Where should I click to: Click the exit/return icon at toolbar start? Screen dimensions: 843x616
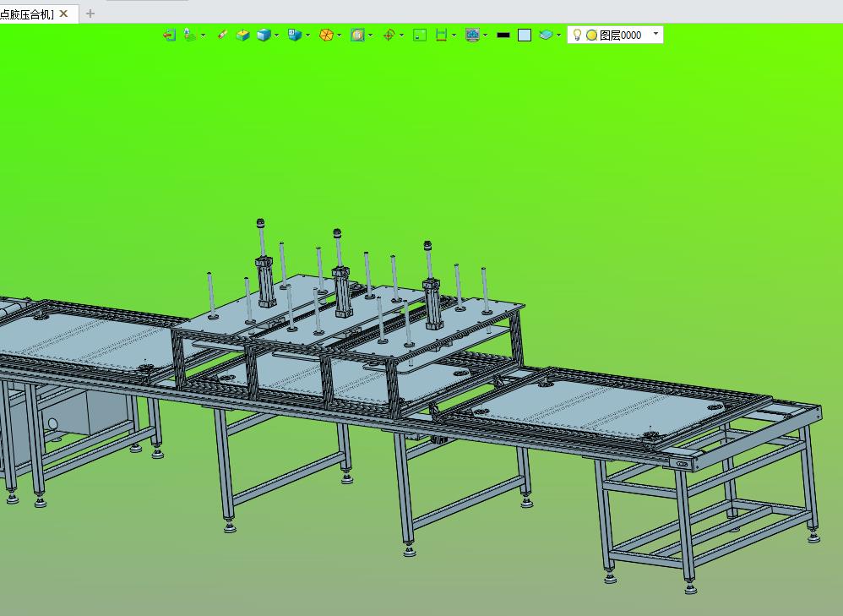(x=169, y=35)
